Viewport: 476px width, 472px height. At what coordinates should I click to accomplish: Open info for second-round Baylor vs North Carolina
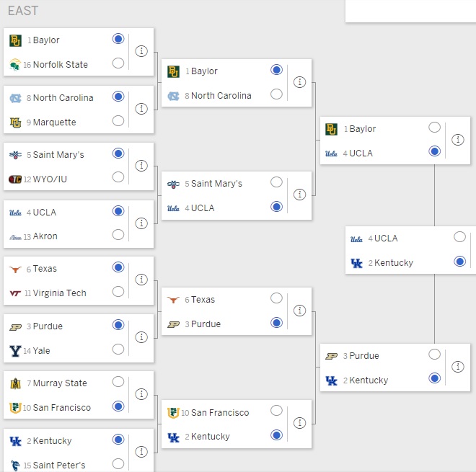(x=299, y=82)
